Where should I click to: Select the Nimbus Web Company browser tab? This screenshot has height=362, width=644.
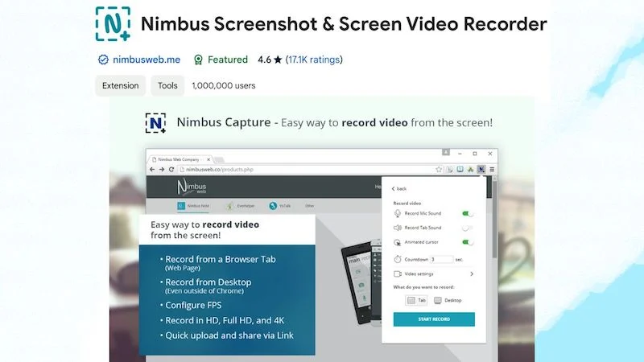(179, 159)
